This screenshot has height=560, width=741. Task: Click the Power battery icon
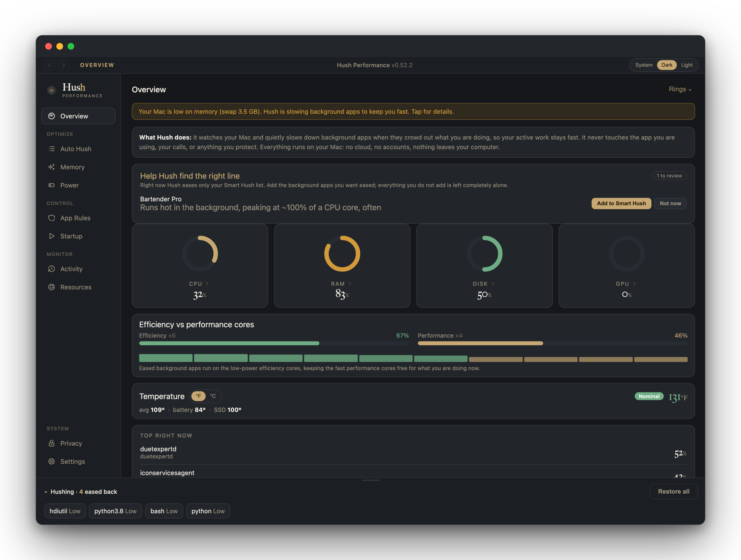click(52, 185)
